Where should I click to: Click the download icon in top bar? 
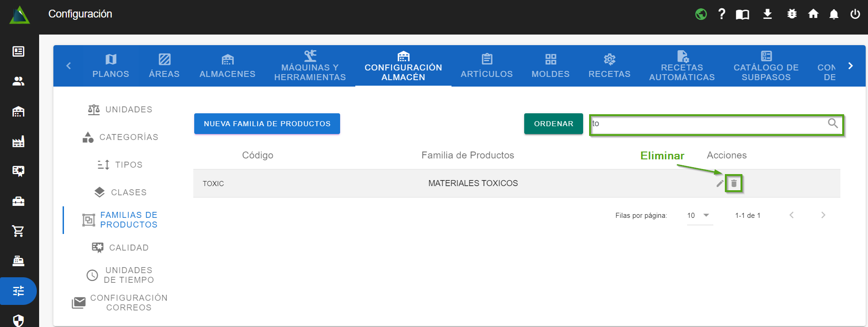[767, 14]
